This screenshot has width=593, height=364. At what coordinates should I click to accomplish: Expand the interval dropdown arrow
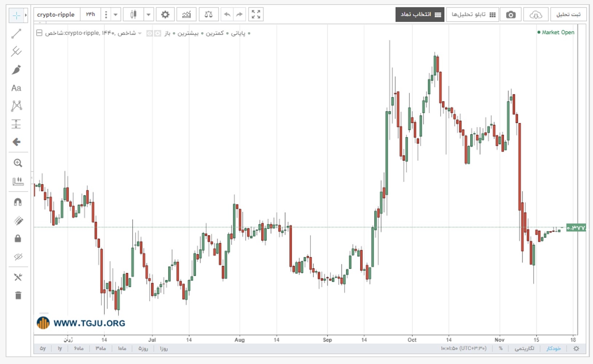click(x=116, y=15)
